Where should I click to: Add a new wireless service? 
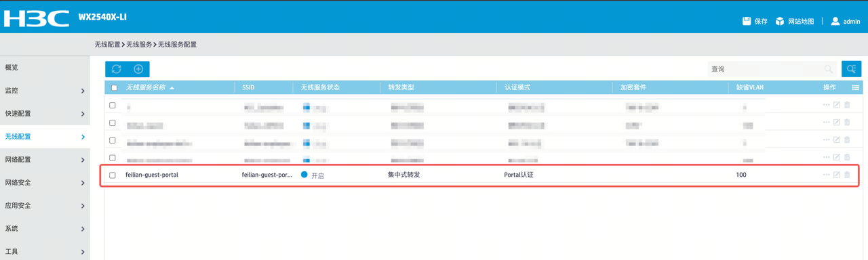138,69
